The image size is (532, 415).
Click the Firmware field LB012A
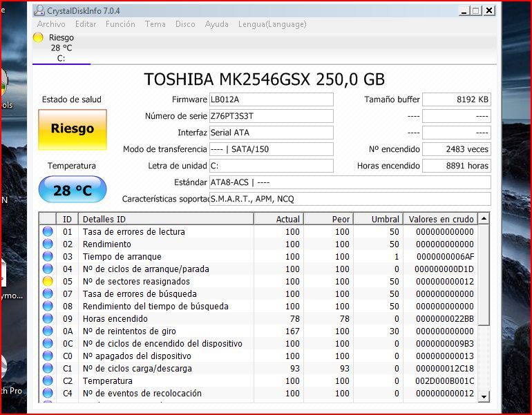271,99
